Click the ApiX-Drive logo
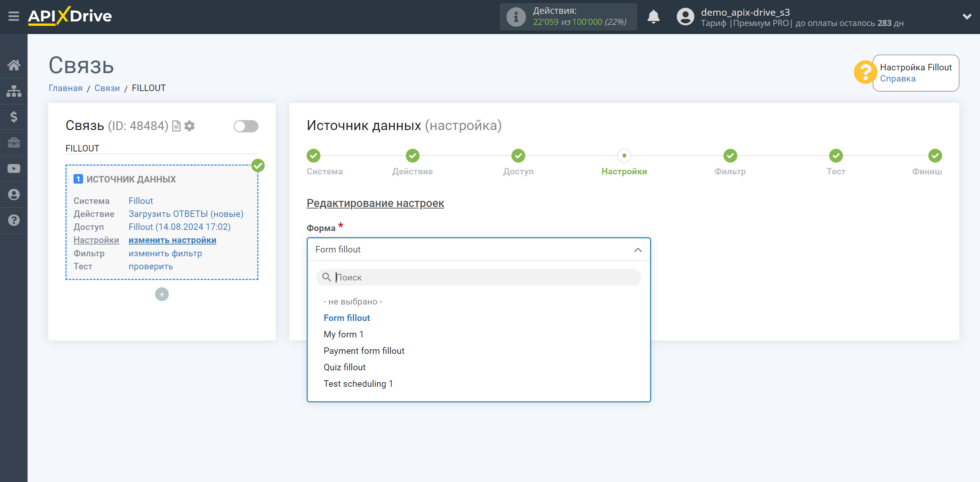Screen dimensions: 980x482 [70, 16]
